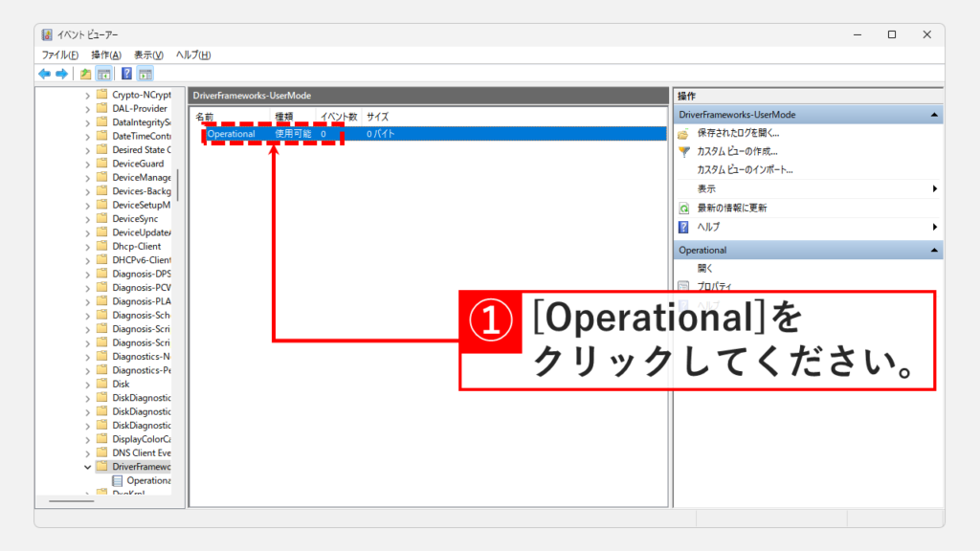This screenshot has height=551, width=980.
Task: Click the properties icon beside プロパティ
Action: (x=683, y=286)
